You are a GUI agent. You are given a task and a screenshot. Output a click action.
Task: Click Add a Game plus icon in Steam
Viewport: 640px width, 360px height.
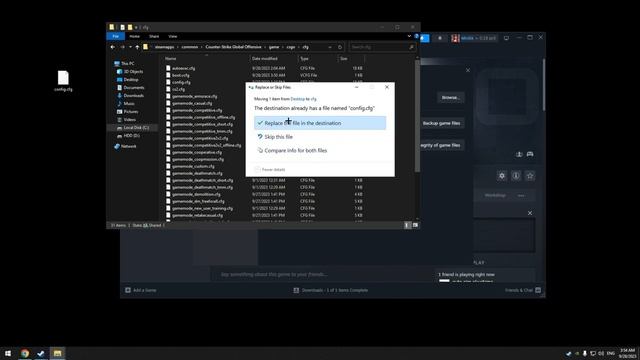click(128, 290)
